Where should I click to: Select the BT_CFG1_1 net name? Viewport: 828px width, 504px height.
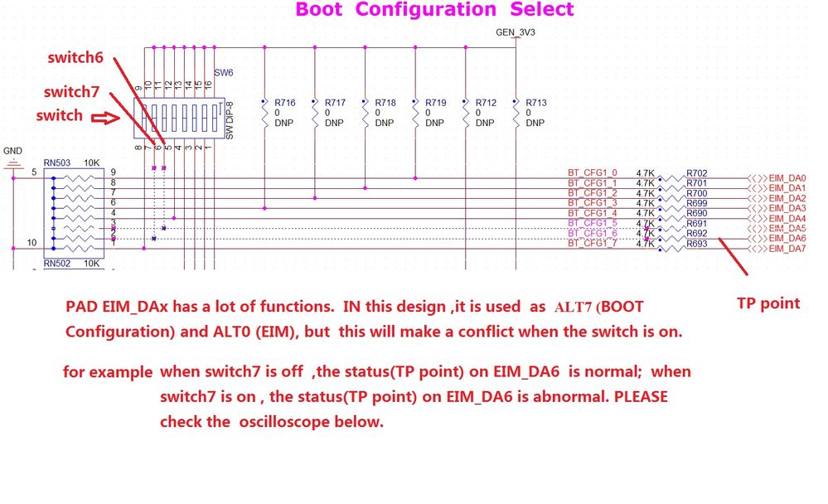592,183
